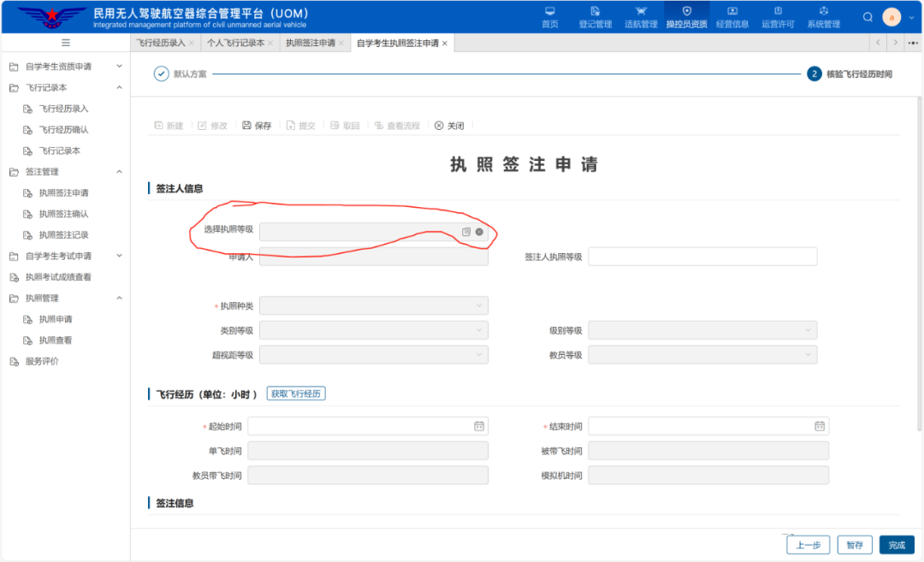
Task: Click the 完成 button
Action: click(x=897, y=545)
